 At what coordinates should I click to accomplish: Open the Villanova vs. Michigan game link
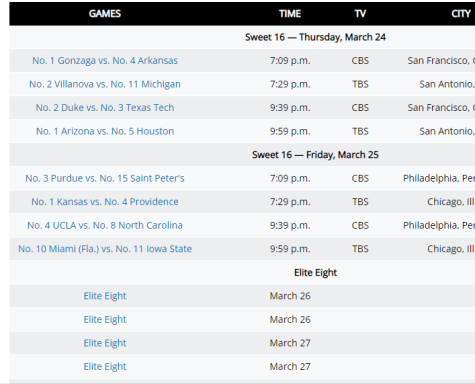point(105,84)
